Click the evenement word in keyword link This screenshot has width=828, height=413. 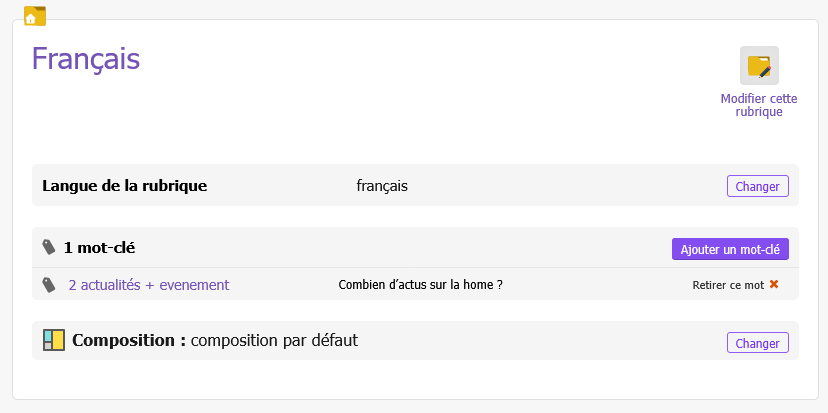[x=193, y=285]
